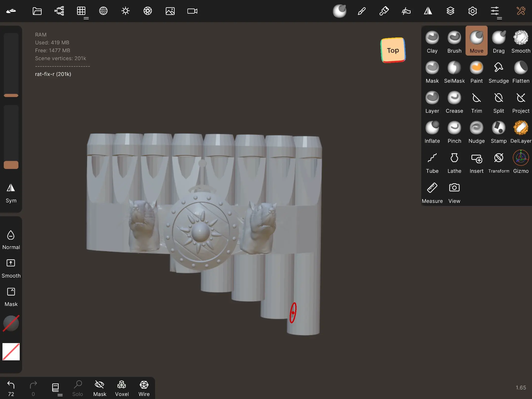Click the Top view cube
This screenshot has width=532, height=399.
coord(393,50)
